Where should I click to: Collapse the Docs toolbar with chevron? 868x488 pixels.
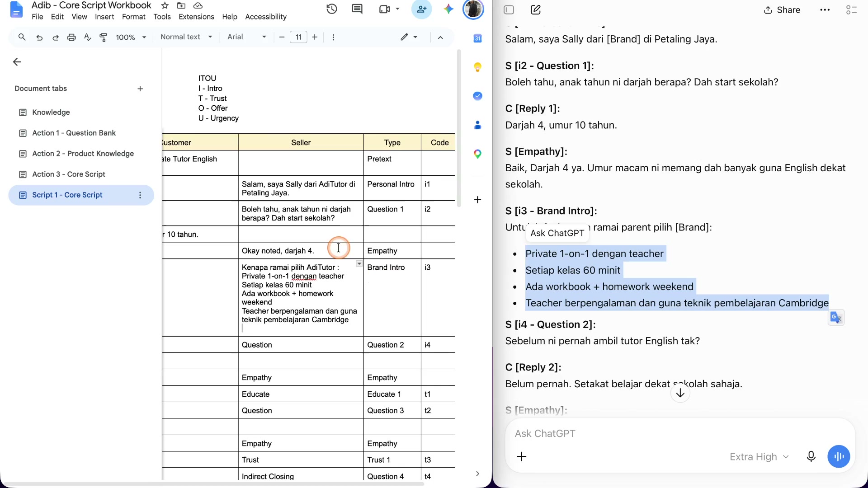pos(440,37)
